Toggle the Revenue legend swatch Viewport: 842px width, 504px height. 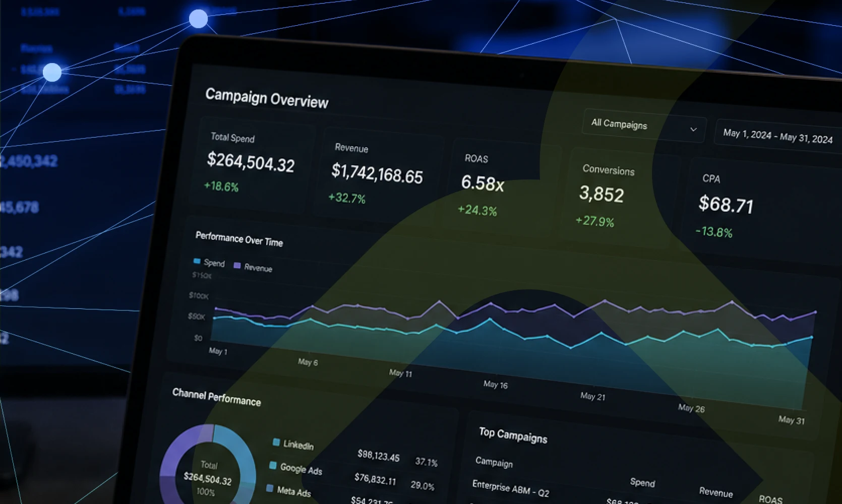click(237, 265)
